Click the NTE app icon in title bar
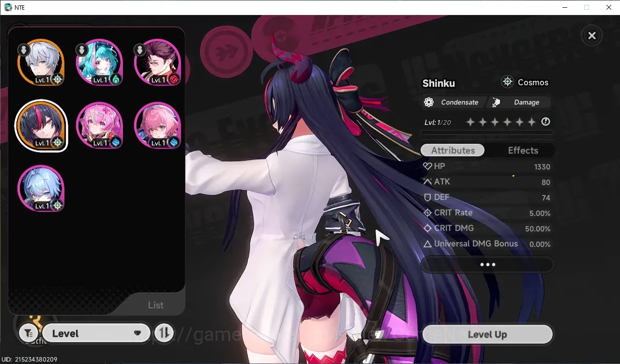Image resolution: width=620 pixels, height=364 pixels. (8, 7)
